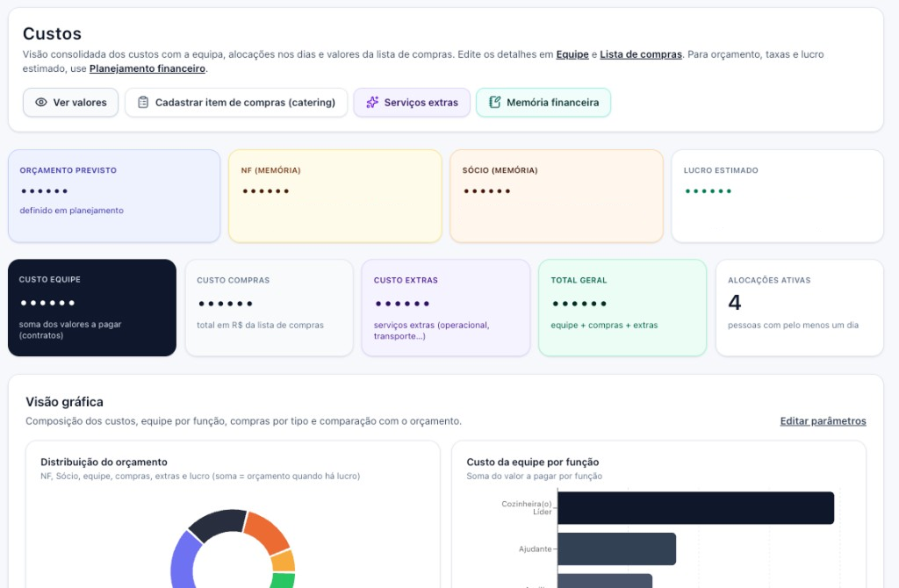Select the NF (Memória) card
899x588 pixels.
[334, 196]
